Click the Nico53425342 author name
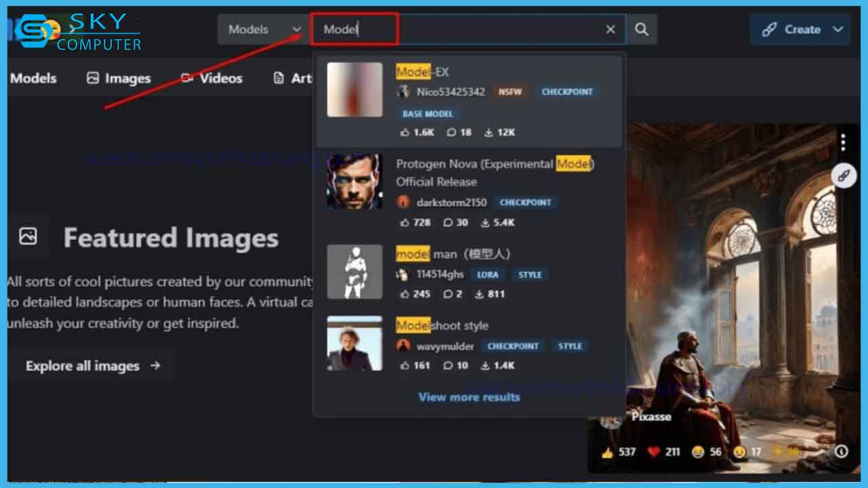This screenshot has width=868, height=488. click(x=451, y=91)
